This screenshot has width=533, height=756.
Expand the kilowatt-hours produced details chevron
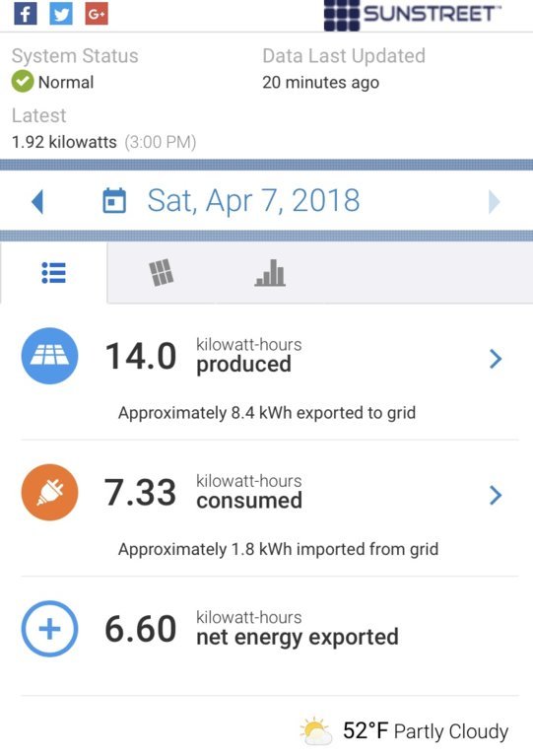coord(496,359)
